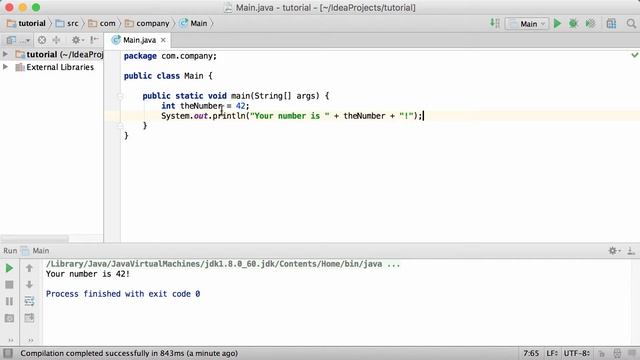The image size is (640, 360).
Task: Go up the stack trace arrow
Action: tap(29, 268)
